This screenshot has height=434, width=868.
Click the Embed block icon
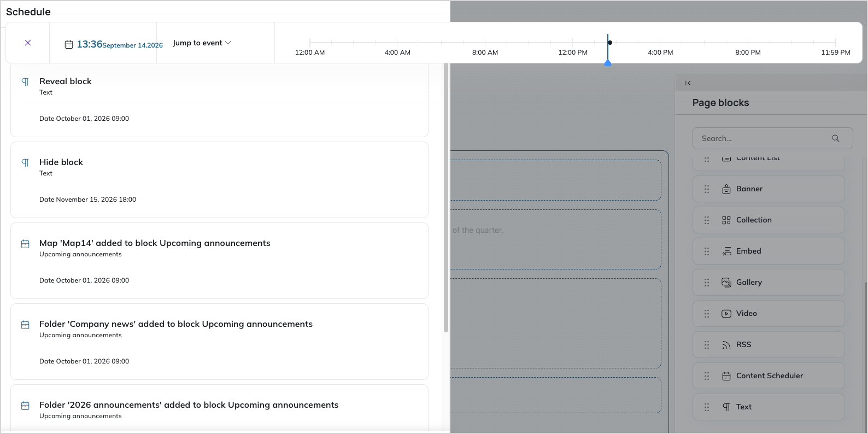pyautogui.click(x=726, y=251)
